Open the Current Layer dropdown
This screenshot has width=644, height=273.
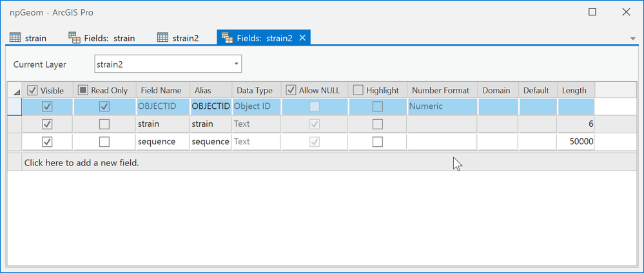(x=237, y=64)
